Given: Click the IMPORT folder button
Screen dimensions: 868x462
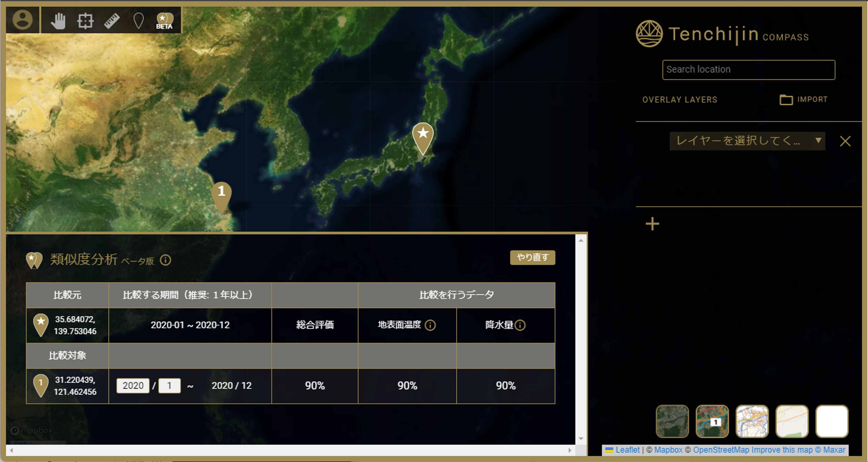Looking at the screenshot, I should [803, 99].
